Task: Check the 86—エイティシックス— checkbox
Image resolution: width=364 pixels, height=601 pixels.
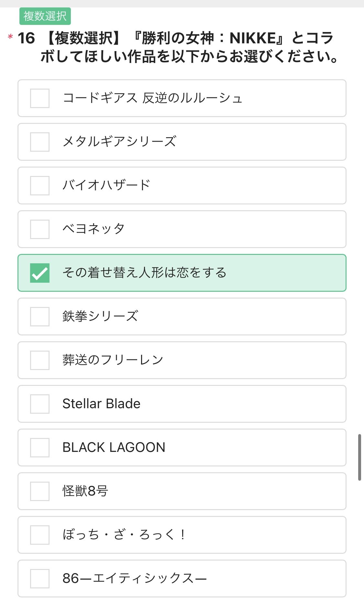Action: [x=40, y=579]
